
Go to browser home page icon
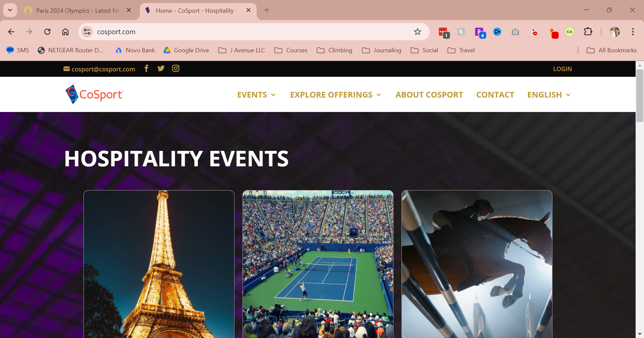point(65,32)
